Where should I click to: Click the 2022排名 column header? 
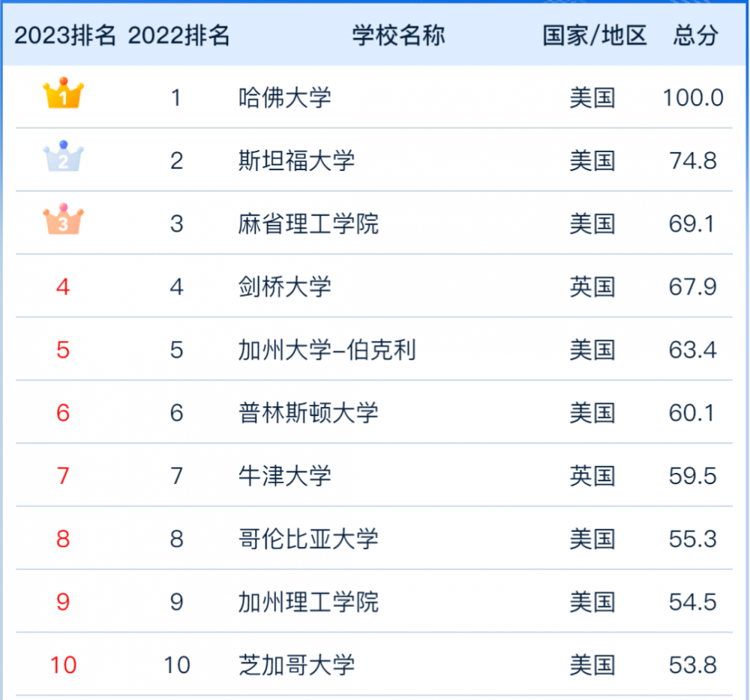[x=178, y=35]
